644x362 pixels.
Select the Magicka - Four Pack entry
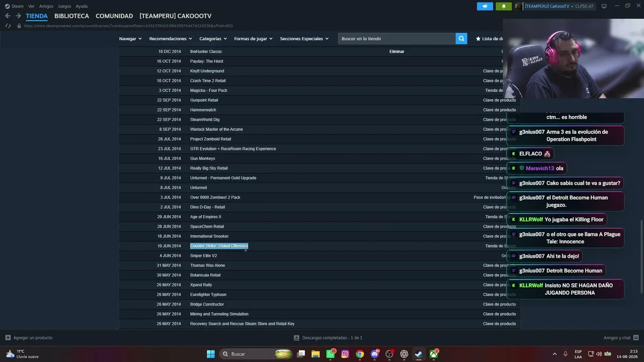click(x=209, y=90)
